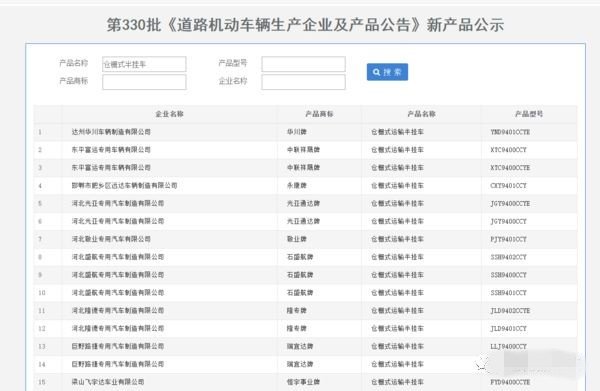Screen dimensions: 600x391
Task: Click model JGY9400CCYE in row 5
Action: pos(510,204)
